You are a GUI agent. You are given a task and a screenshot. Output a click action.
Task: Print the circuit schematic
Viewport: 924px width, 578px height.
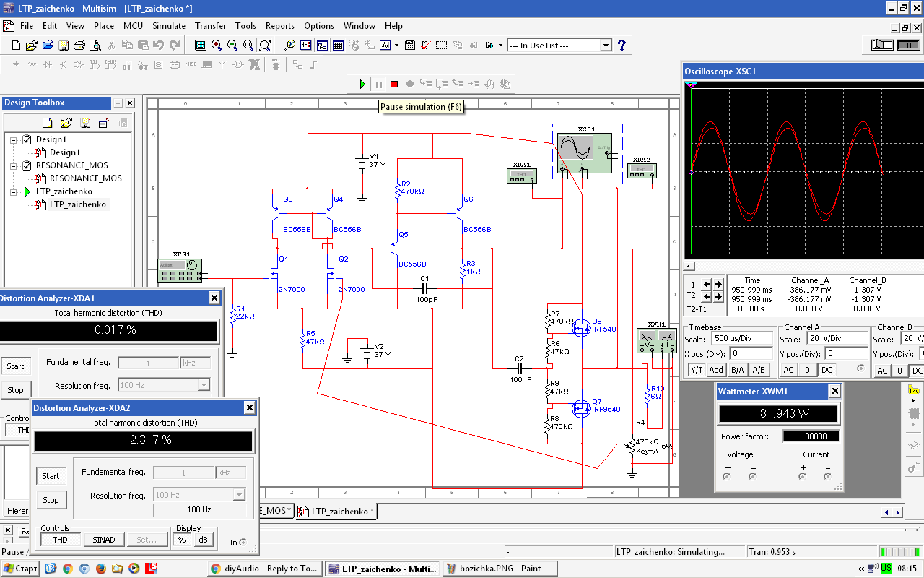coord(79,45)
